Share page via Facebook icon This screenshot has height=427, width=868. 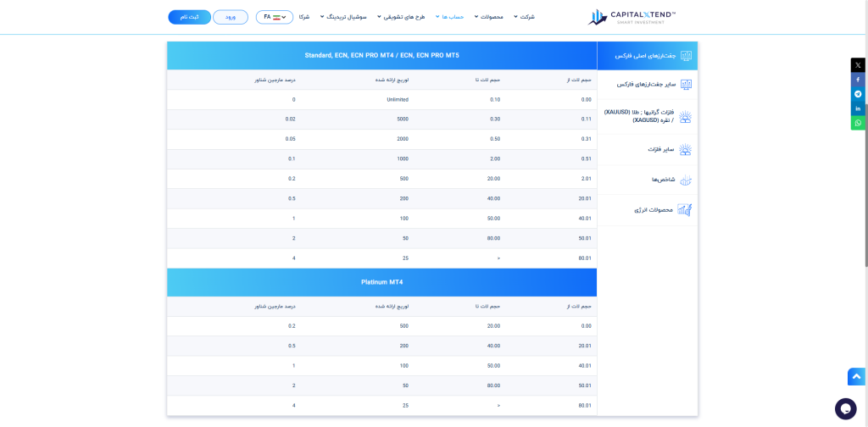858,80
